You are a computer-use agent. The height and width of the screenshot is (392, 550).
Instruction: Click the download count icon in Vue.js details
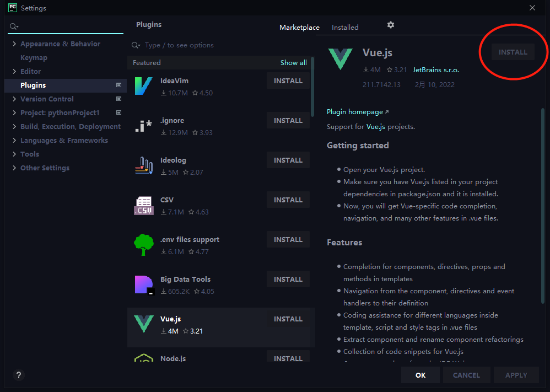(365, 70)
